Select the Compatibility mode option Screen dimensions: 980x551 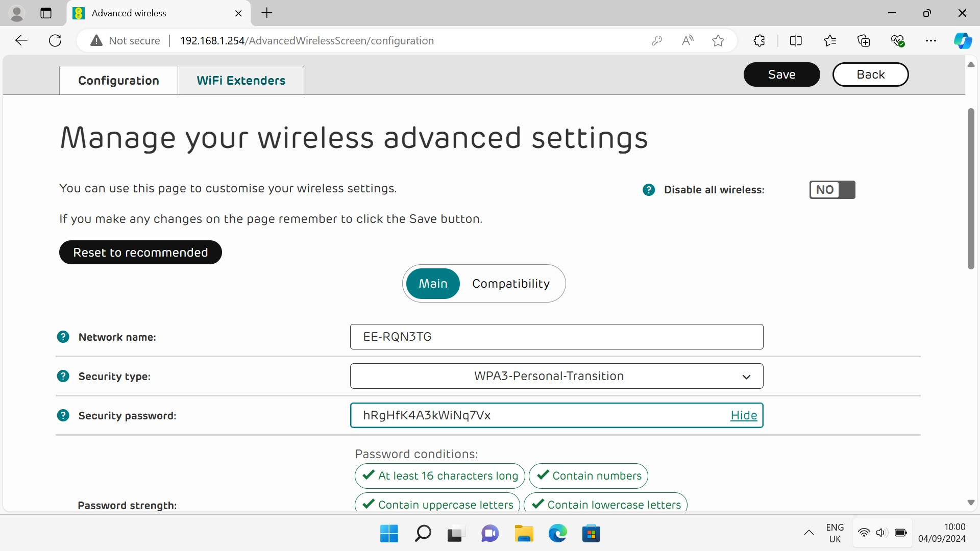pyautogui.click(x=510, y=284)
